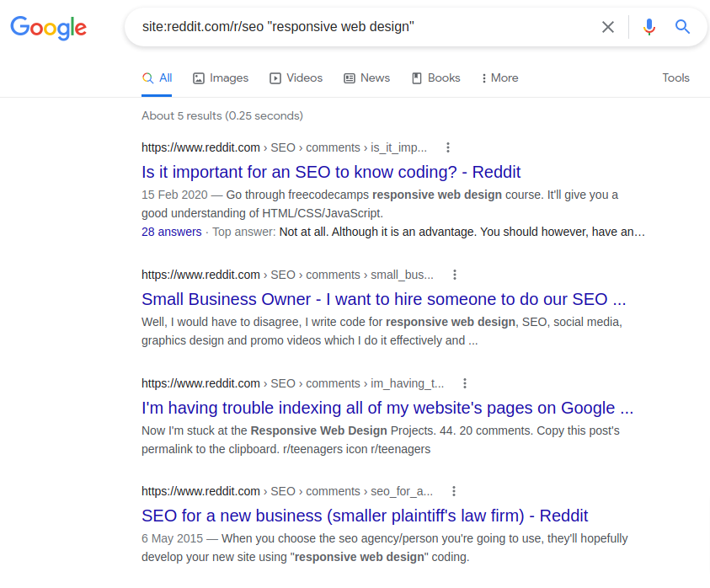Click inside the search input field
710x588 pixels.
click(362, 26)
